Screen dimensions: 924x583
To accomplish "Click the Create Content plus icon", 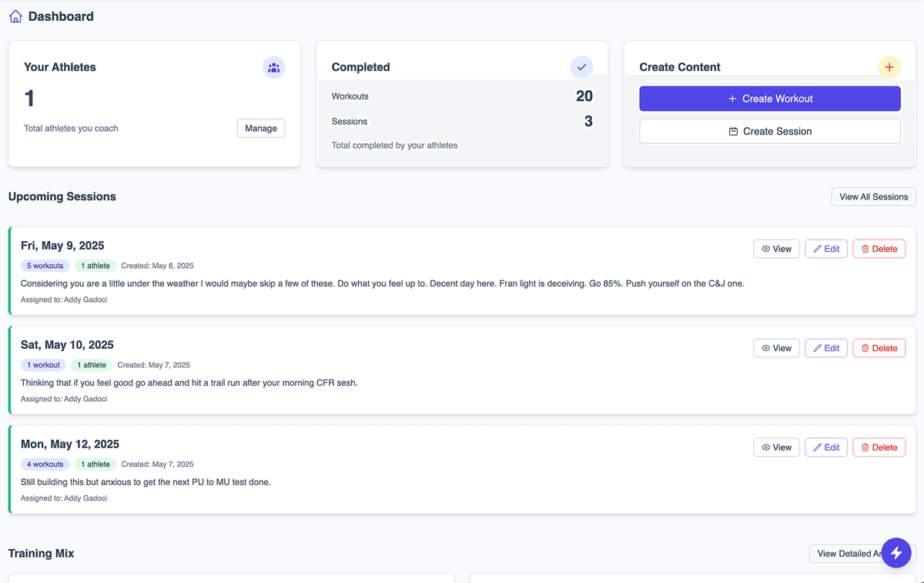I will [x=889, y=67].
